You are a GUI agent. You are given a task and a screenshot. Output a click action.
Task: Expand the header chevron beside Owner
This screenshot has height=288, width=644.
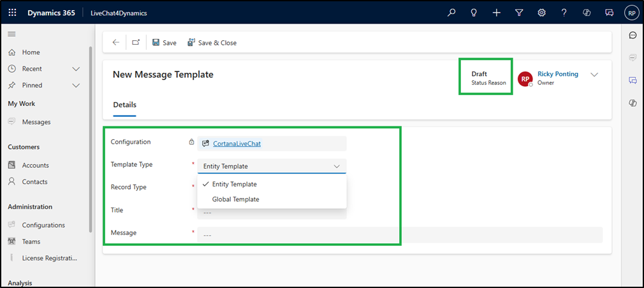pyautogui.click(x=594, y=75)
